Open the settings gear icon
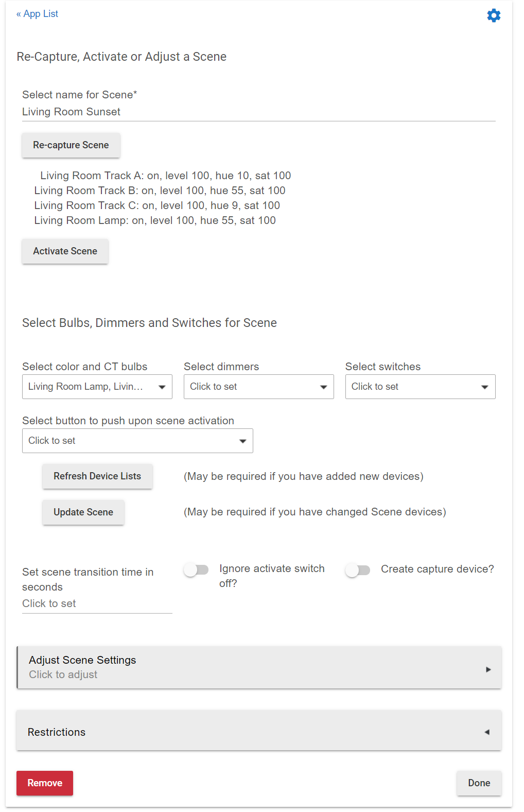Image resolution: width=524 pixels, height=812 pixels. point(493,15)
